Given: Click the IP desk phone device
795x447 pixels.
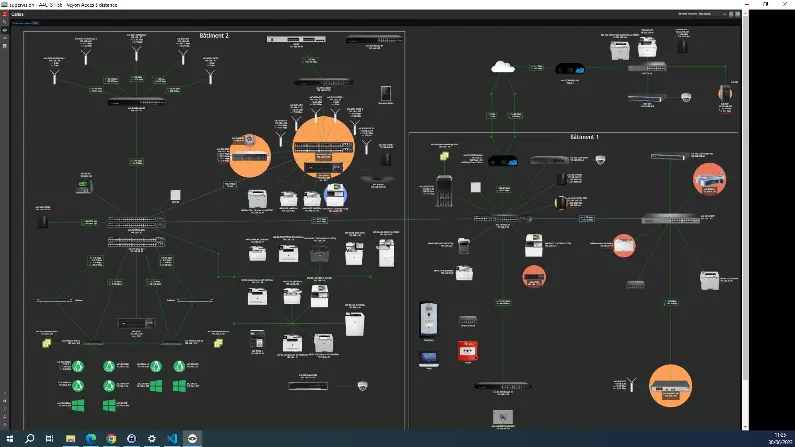Looking at the screenshot, I should point(84,186).
